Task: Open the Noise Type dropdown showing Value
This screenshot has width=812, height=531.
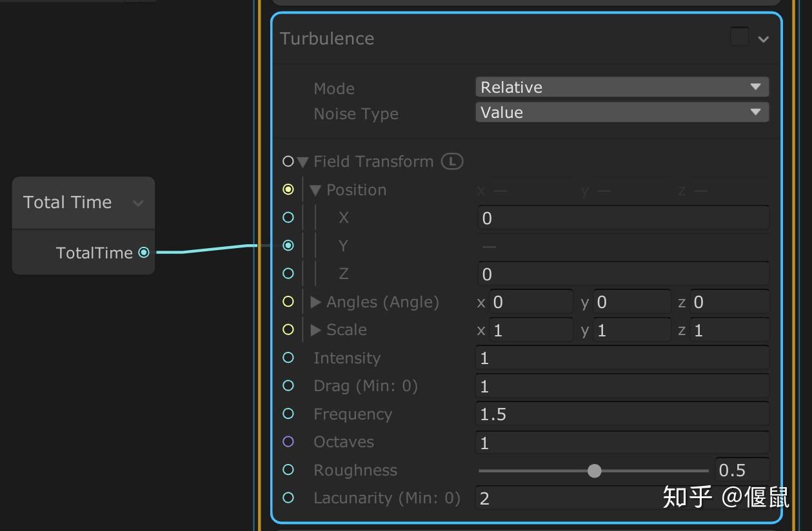Action: pos(621,111)
